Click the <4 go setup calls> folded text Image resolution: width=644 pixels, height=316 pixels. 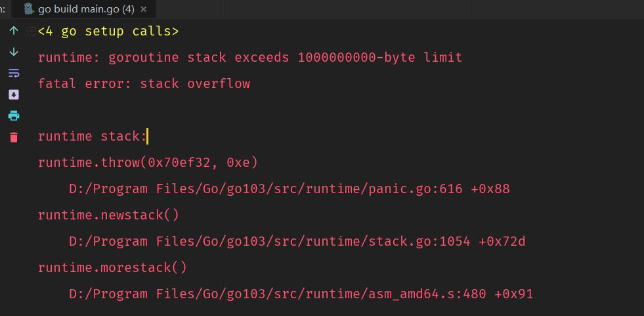[108, 32]
